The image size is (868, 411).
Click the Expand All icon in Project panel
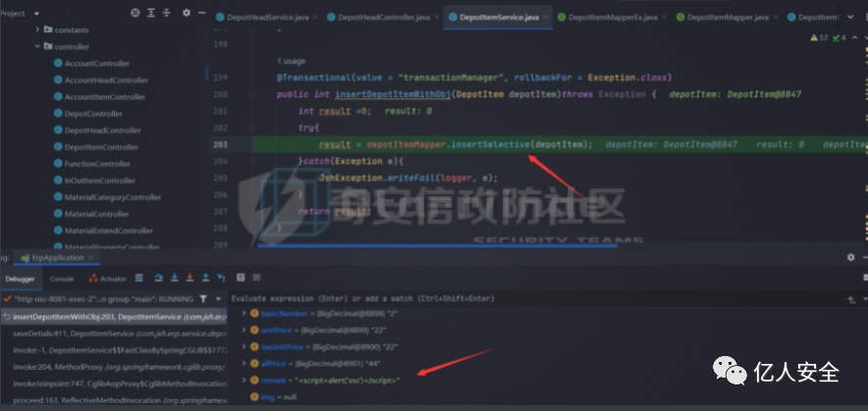tap(151, 13)
